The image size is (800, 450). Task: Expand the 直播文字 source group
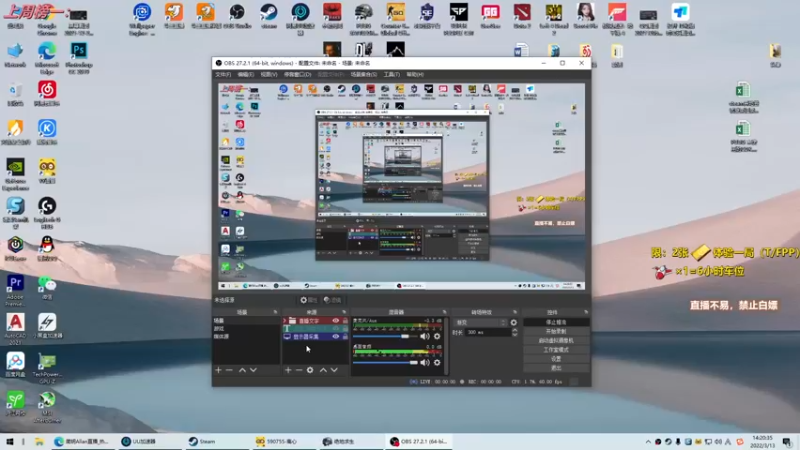point(285,321)
